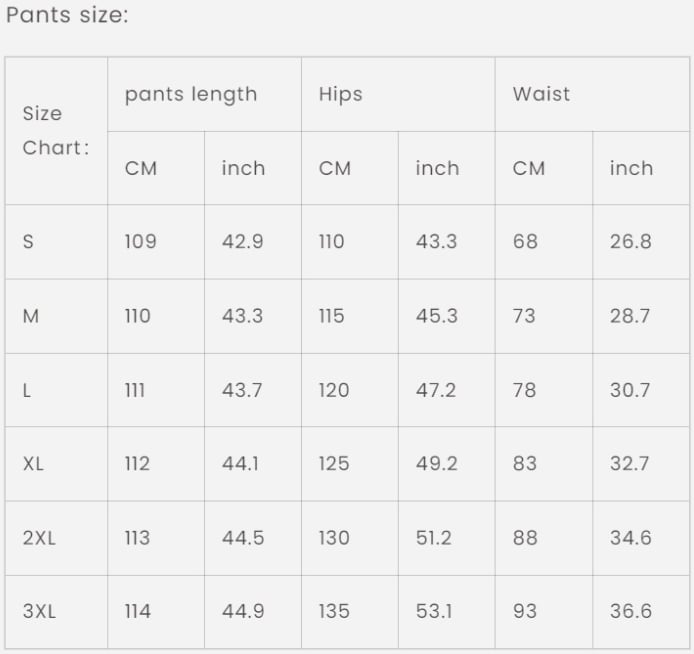Click the 'Pants size:' heading text
Viewport: 694px width, 654px height.
click(67, 15)
